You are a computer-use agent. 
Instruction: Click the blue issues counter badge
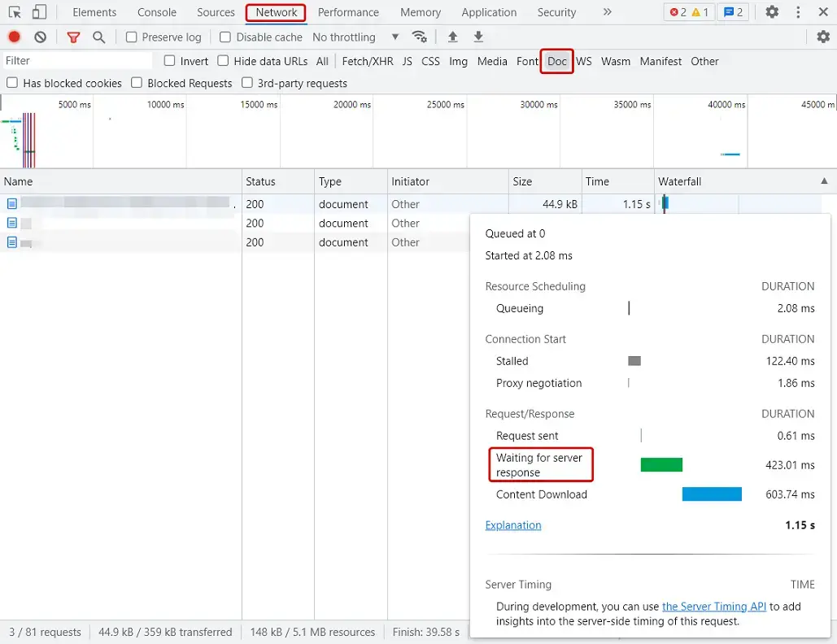(733, 11)
